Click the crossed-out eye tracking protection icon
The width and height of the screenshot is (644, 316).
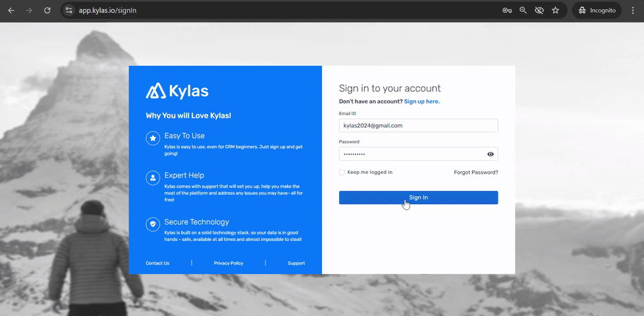(x=539, y=11)
